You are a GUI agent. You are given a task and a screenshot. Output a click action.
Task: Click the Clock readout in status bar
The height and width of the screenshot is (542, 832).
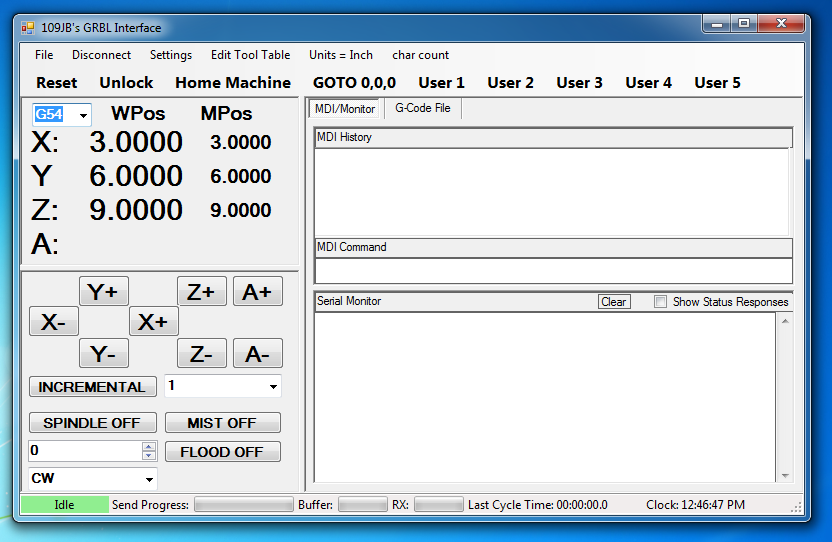pos(695,505)
